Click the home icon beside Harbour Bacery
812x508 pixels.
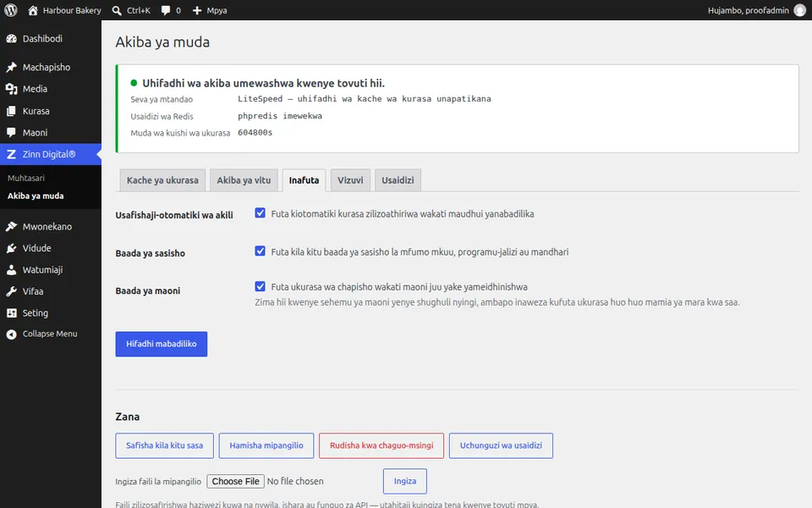pyautogui.click(x=33, y=10)
